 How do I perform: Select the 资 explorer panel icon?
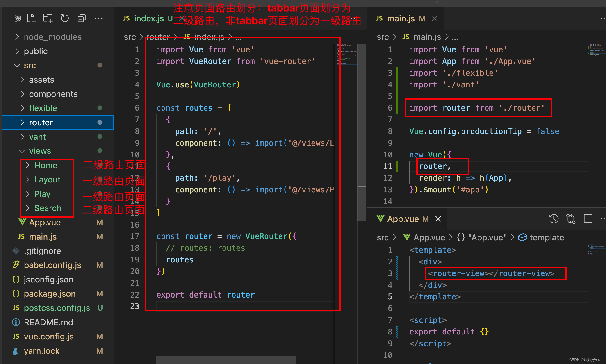pos(18,18)
